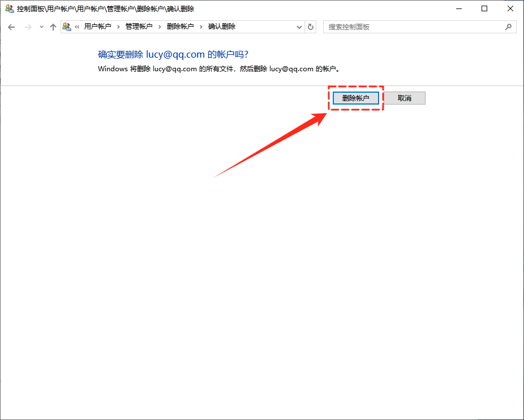Click the control panel title bar icon
This screenshot has width=524, height=420.
tap(9, 8)
